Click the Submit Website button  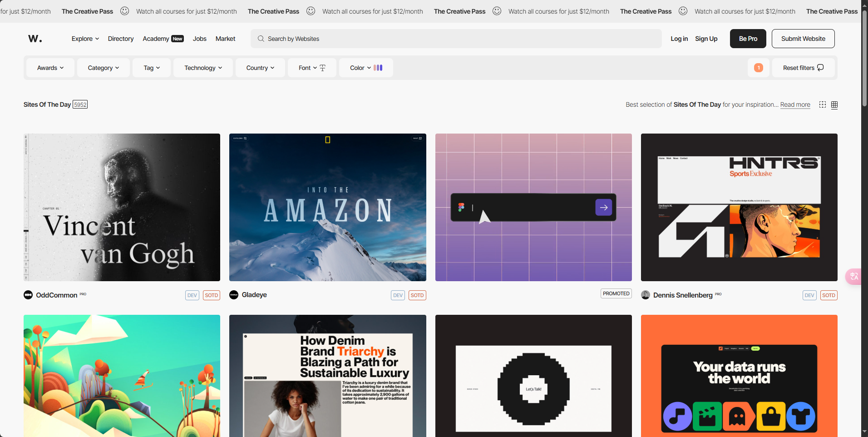tap(803, 39)
